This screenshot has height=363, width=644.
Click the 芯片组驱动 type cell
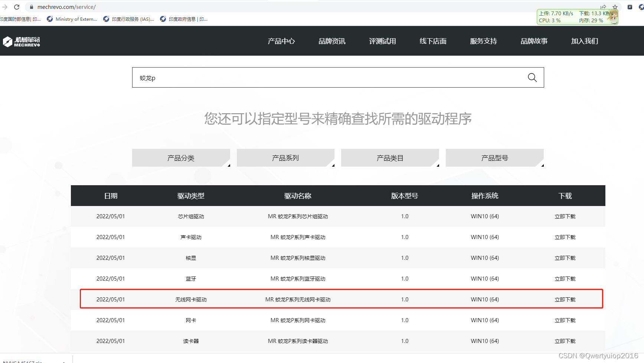pos(191,216)
